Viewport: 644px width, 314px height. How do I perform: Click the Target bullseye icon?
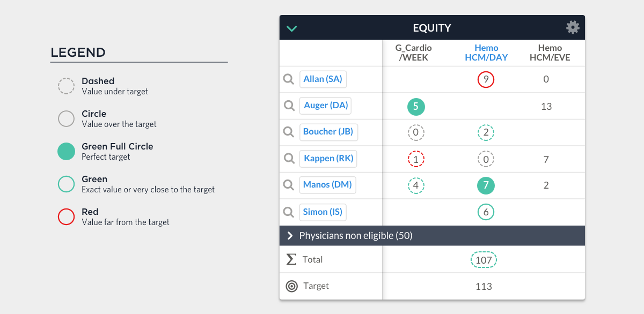[291, 286]
